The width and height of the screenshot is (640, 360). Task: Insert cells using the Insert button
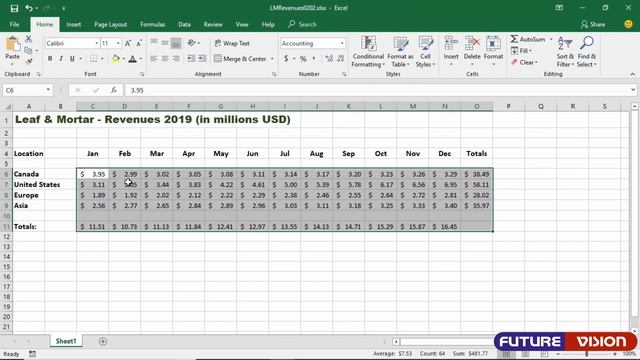(x=451, y=52)
